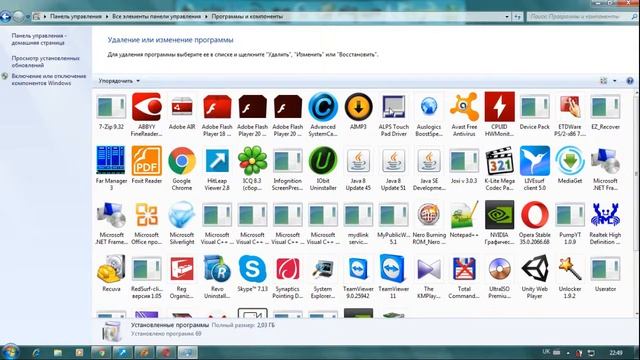The width and height of the screenshot is (640, 360).
Task: Select the IObit Uninstaller icon
Action: coord(323,160)
